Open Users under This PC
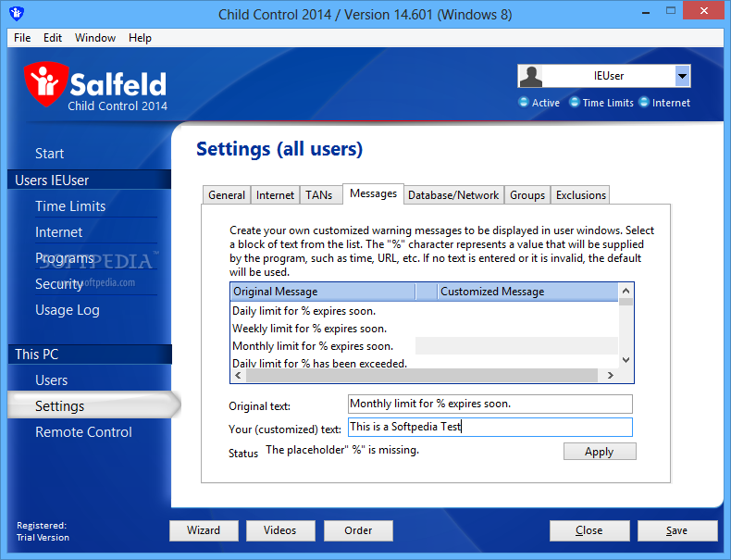 pyautogui.click(x=51, y=380)
